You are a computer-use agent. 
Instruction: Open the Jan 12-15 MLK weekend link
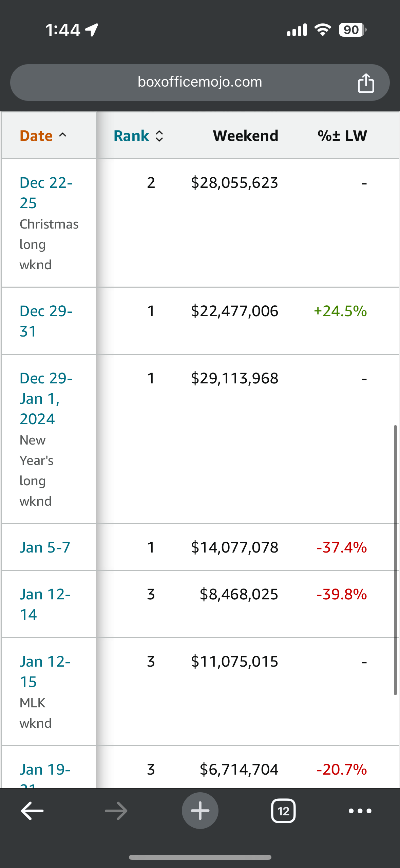(45, 671)
